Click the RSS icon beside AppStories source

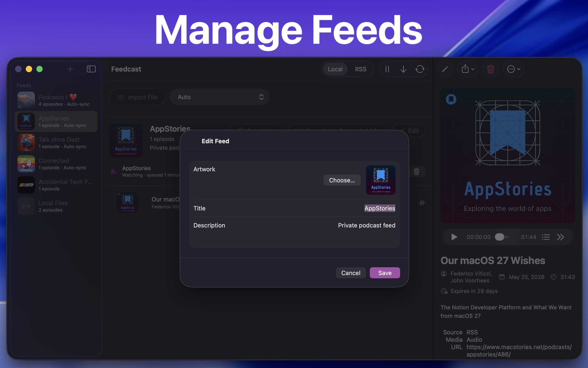tap(113, 172)
